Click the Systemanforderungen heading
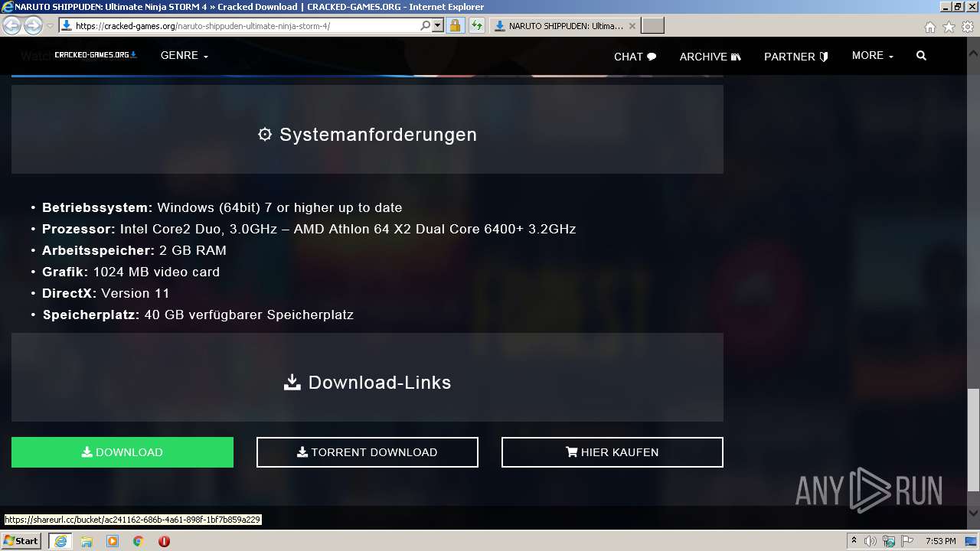Image resolution: width=980 pixels, height=551 pixels. [x=367, y=135]
